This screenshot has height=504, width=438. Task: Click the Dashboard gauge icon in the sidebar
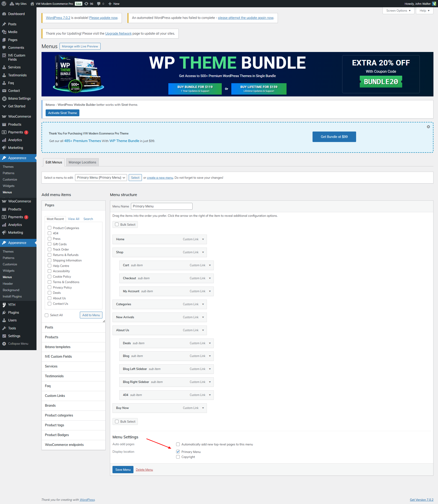[4, 14]
